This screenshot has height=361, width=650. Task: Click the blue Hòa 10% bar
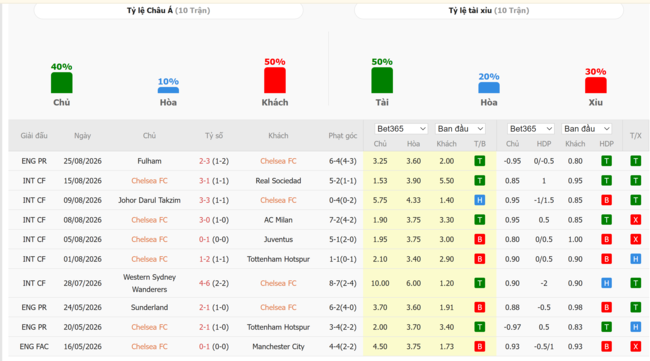click(x=168, y=90)
